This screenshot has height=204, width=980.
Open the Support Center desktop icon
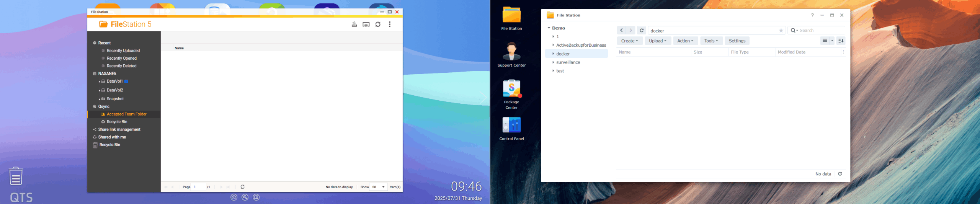click(x=511, y=54)
